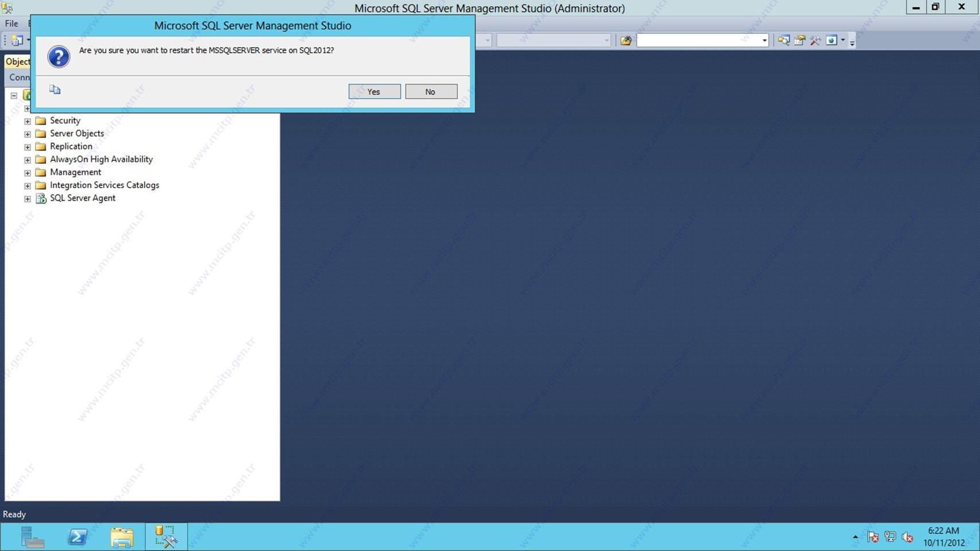Expand the AlwaysOn High Availability folder
The width and height of the screenshot is (980, 551).
[27, 160]
